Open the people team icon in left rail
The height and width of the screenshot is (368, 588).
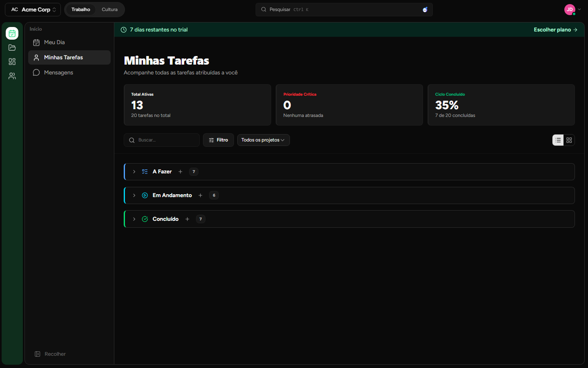[x=12, y=76]
